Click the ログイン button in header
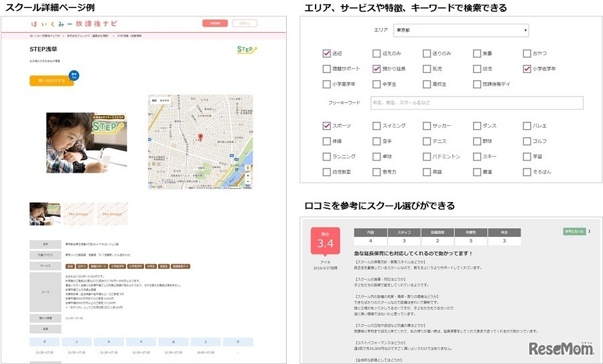 tap(246, 23)
